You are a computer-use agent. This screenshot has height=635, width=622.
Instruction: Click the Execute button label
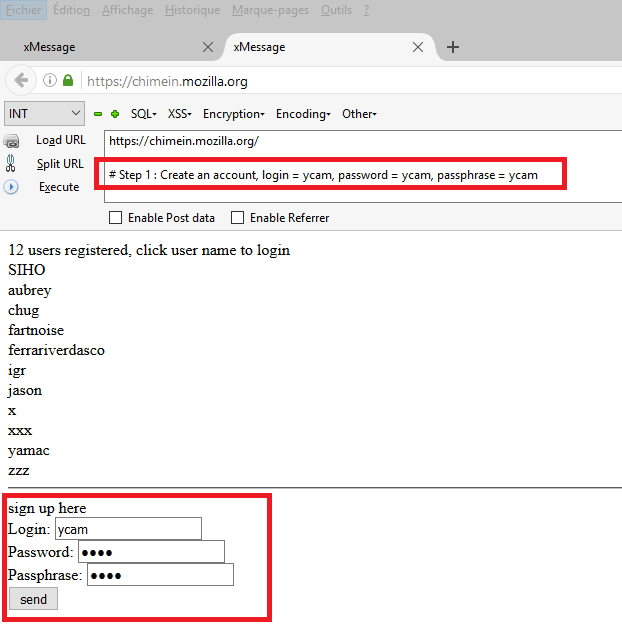[x=59, y=187]
